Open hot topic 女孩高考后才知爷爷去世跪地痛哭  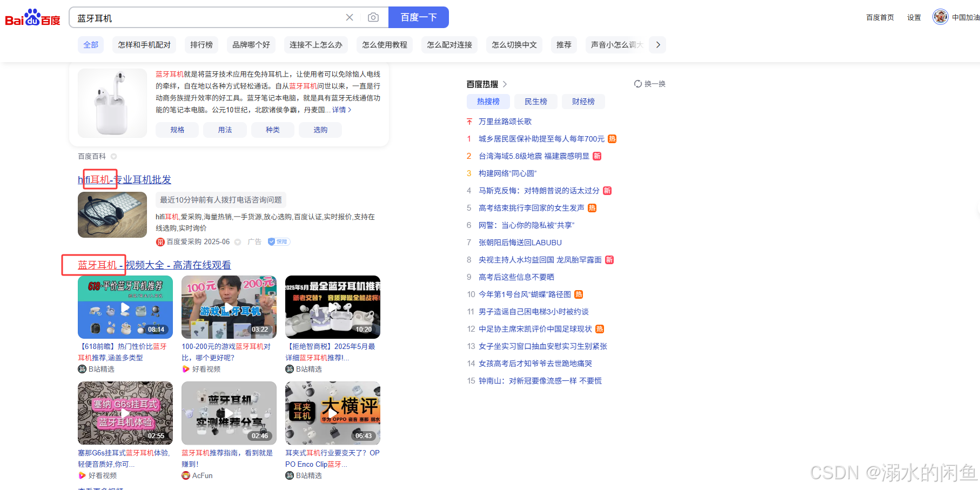click(535, 364)
